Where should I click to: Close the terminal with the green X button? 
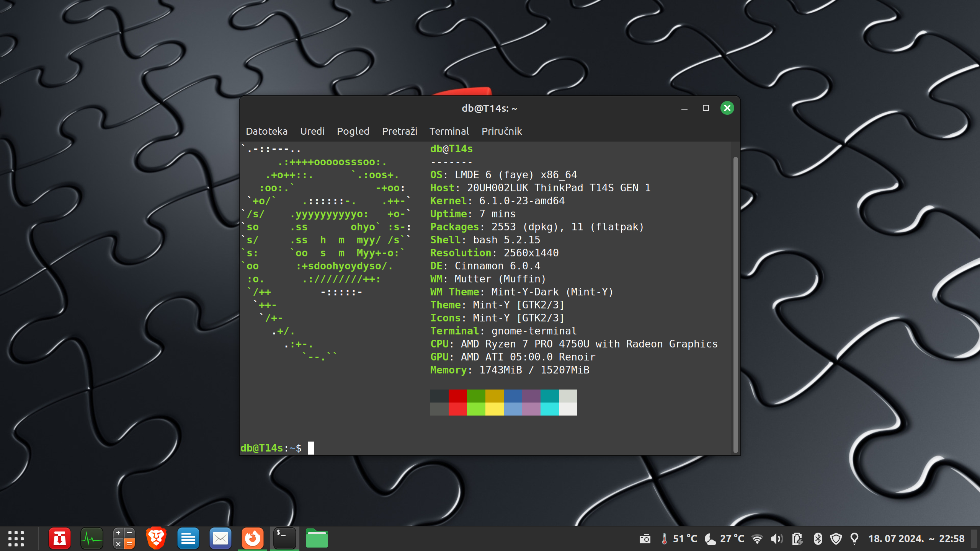727,108
